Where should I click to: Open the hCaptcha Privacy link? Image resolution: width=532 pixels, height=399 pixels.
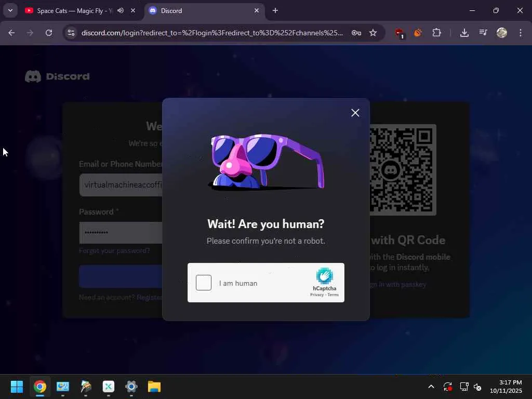pos(316,295)
